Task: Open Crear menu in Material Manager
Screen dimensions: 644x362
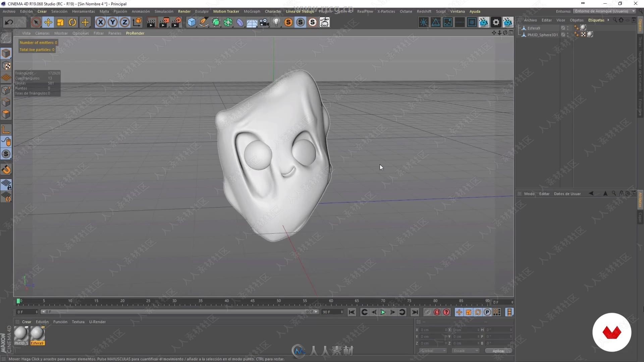Action: [x=26, y=322]
